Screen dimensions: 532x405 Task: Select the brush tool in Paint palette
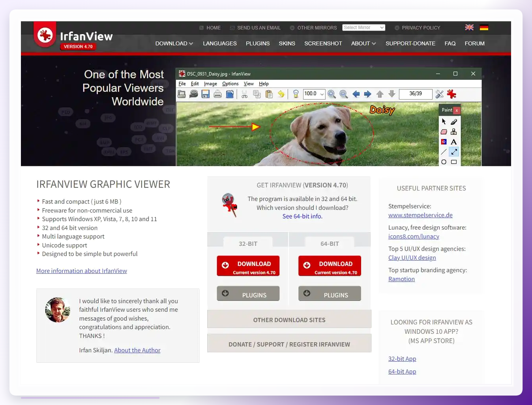454,122
